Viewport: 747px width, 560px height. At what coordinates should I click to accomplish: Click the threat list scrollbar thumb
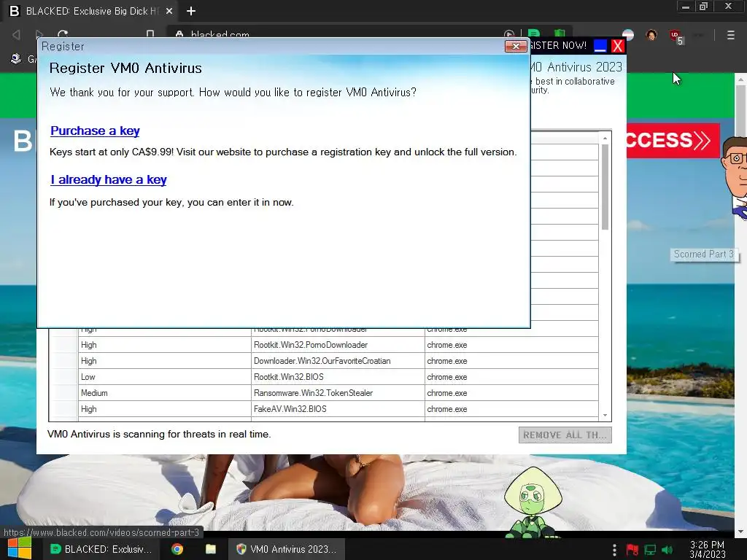point(605,187)
